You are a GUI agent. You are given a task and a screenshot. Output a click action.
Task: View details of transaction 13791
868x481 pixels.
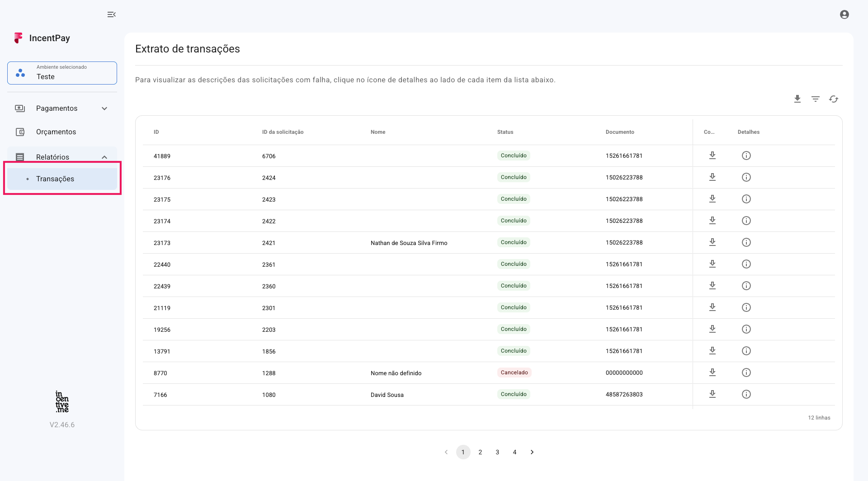(746, 351)
